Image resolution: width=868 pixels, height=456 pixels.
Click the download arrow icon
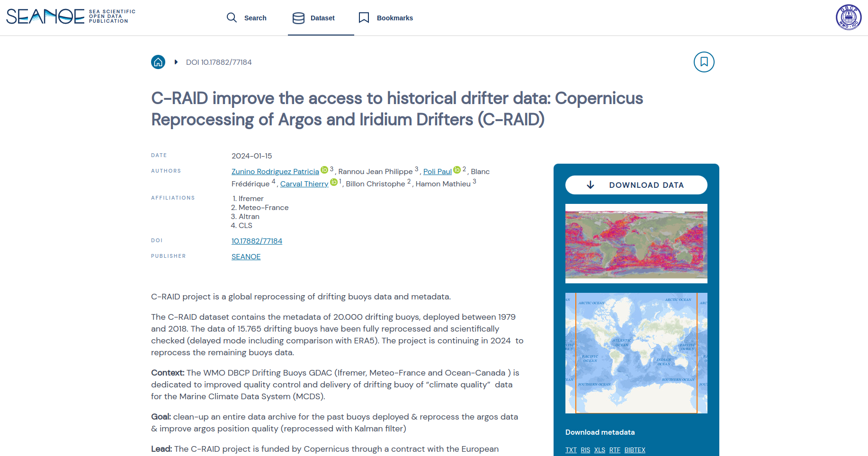[590, 185]
